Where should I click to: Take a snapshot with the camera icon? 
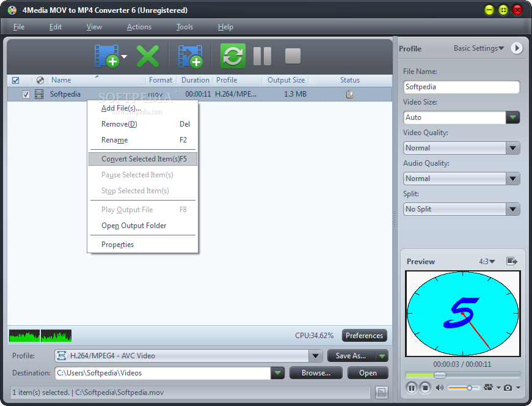tap(508, 388)
